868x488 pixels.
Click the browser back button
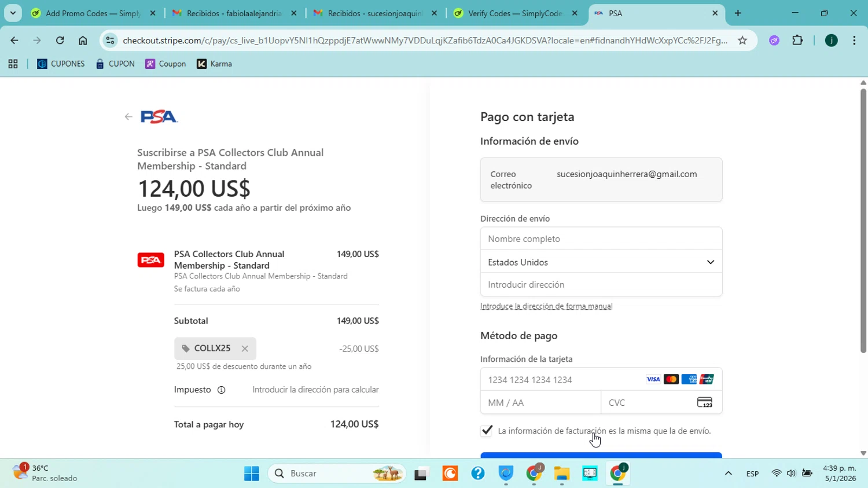(14, 41)
